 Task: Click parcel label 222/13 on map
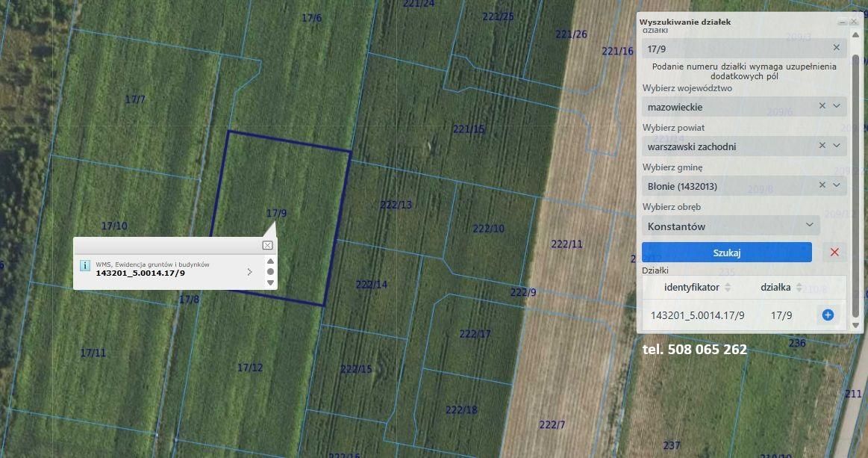396,205
